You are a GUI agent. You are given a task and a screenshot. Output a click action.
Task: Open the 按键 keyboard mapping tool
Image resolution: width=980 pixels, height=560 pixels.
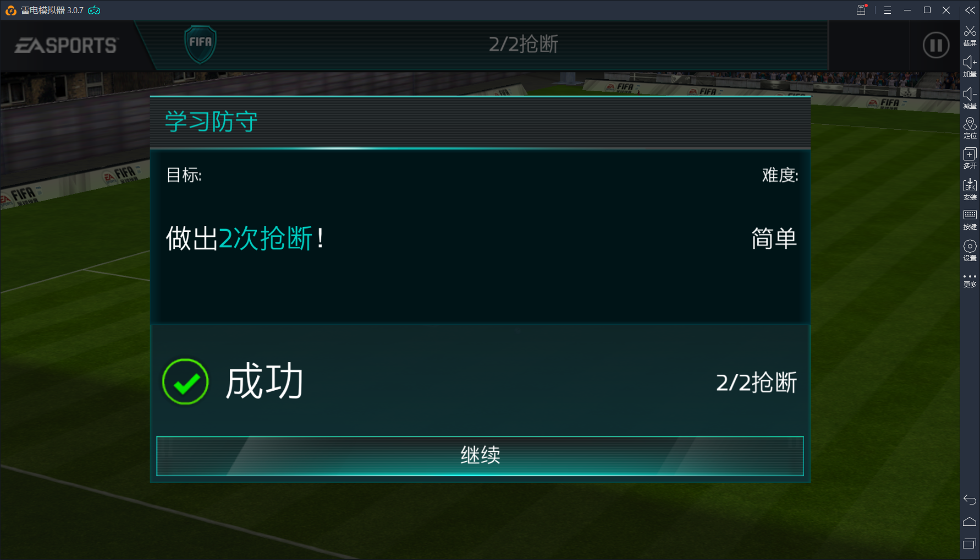970,220
